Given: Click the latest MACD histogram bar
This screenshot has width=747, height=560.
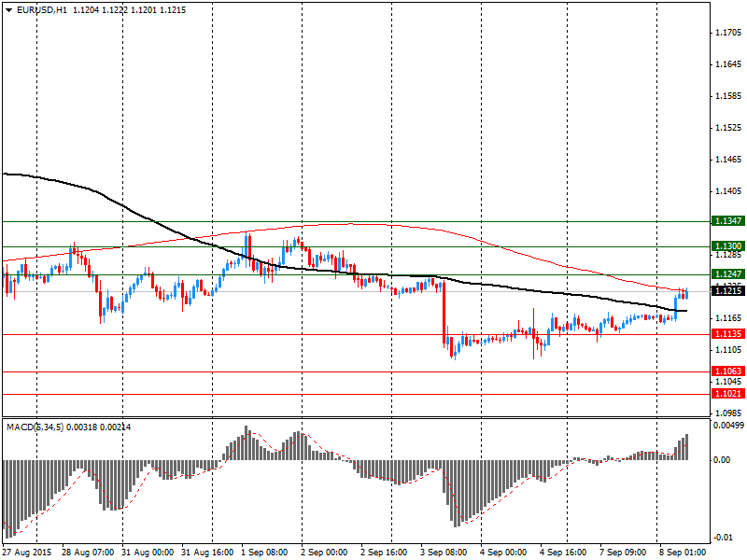Looking at the screenshot, I should pos(686,447).
